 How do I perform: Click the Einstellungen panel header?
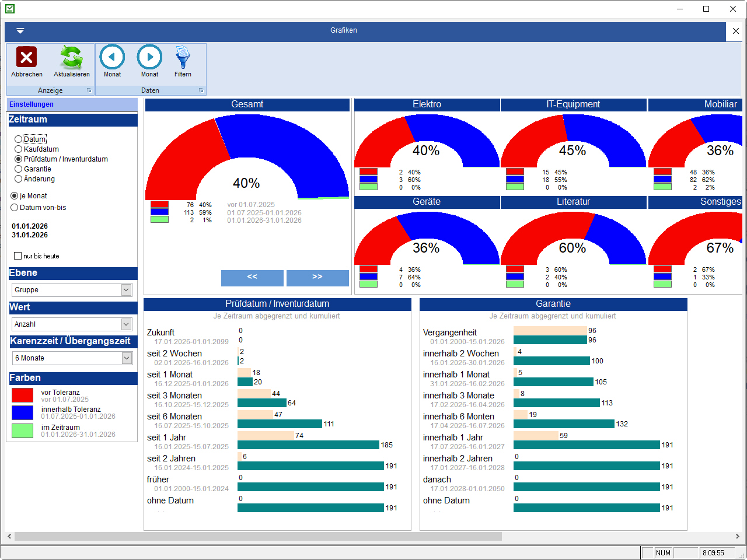tap(72, 104)
